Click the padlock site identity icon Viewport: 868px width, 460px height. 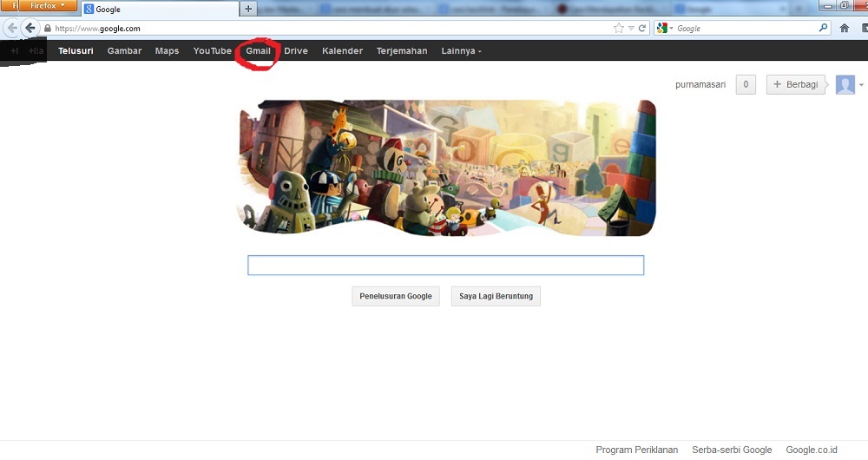coord(48,29)
